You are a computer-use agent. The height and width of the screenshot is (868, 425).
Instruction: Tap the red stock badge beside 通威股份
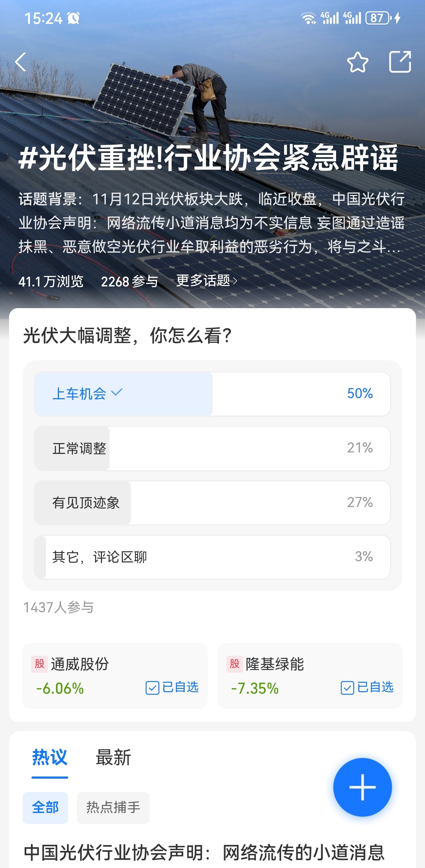click(x=39, y=664)
